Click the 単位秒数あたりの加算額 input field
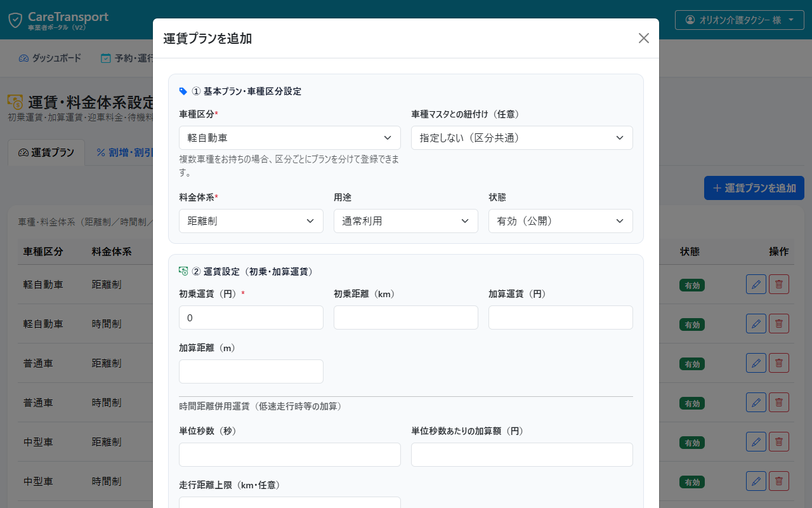812x508 pixels. [x=522, y=455]
